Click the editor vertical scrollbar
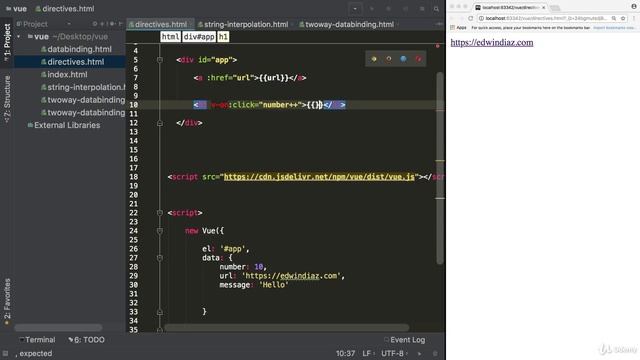This screenshot has height=360, width=640. pyautogui.click(x=440, y=168)
